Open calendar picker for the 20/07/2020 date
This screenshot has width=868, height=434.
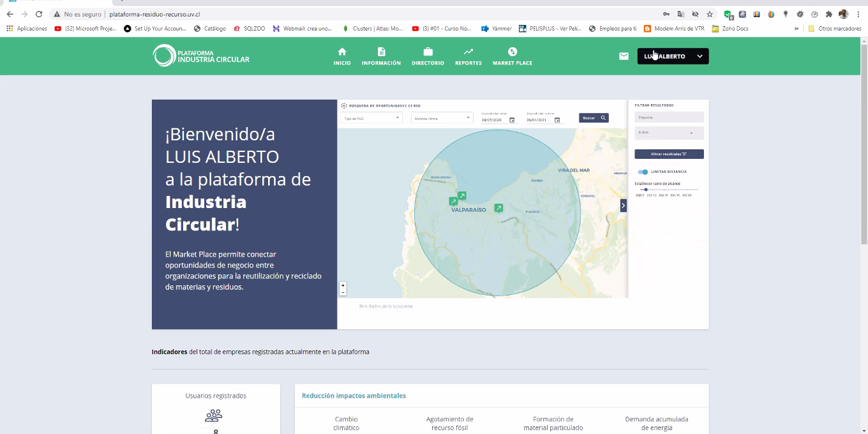[512, 120]
